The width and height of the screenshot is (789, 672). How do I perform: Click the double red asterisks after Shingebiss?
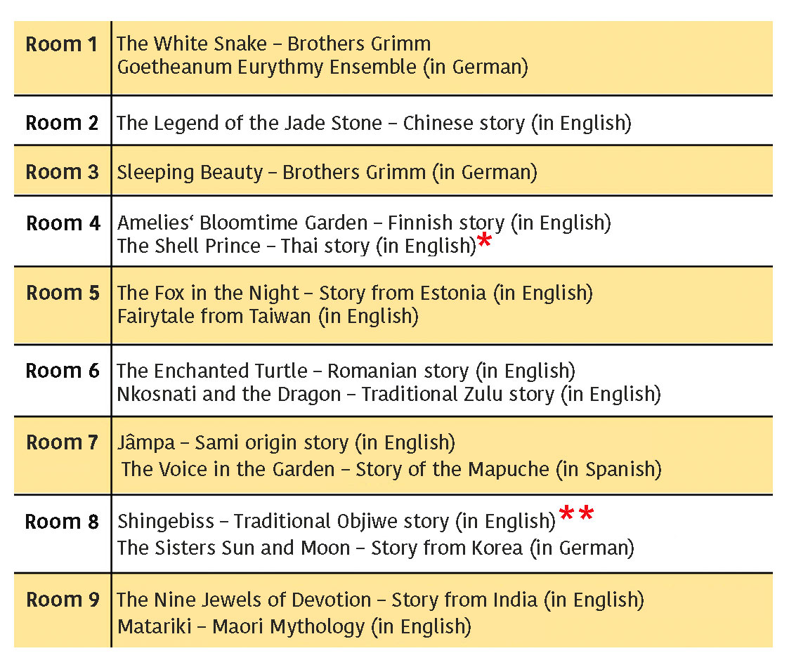576,516
